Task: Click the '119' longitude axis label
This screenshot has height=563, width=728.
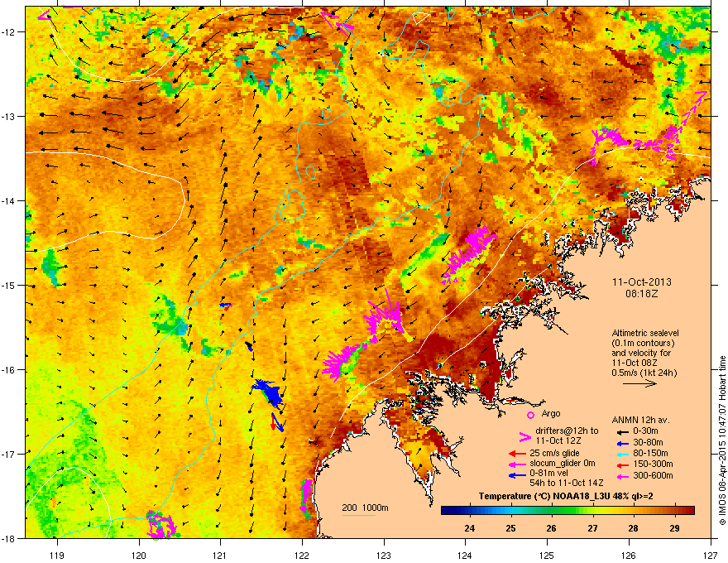Action: [x=57, y=556]
